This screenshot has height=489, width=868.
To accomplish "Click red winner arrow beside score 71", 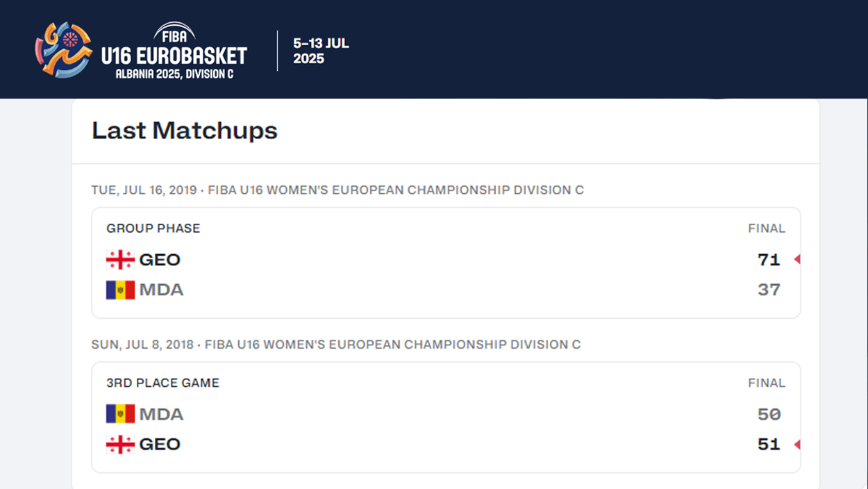I will tap(797, 260).
